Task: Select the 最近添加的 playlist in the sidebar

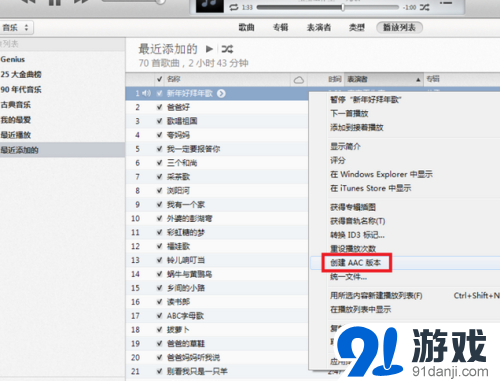Action: (x=62, y=150)
